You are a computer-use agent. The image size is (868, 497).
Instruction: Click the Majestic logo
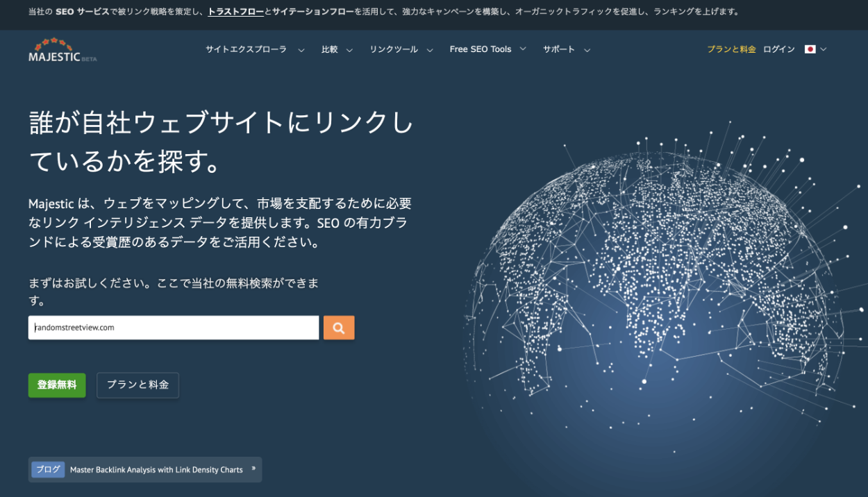[x=62, y=50]
